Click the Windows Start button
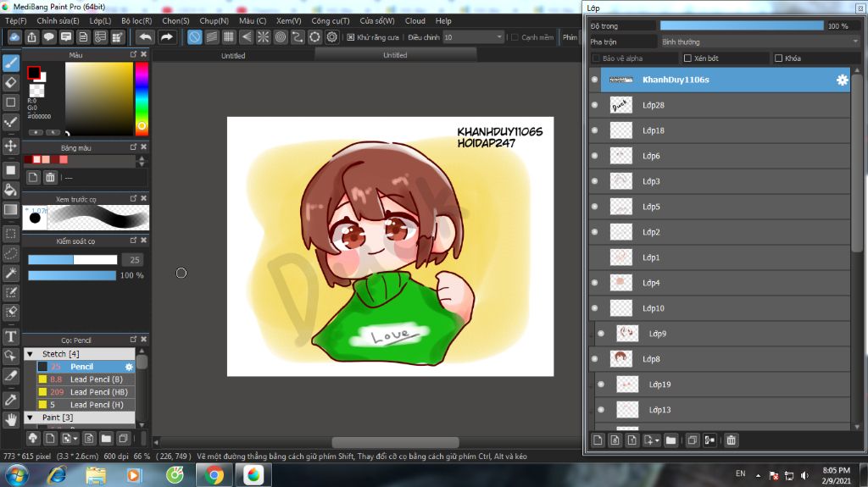868x487 pixels. pyautogui.click(x=17, y=475)
